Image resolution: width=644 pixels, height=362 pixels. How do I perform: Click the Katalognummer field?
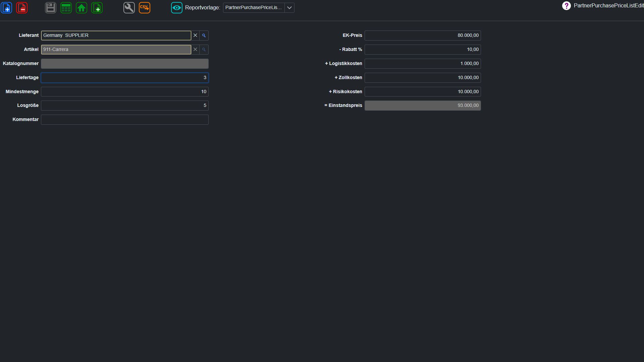(x=125, y=64)
